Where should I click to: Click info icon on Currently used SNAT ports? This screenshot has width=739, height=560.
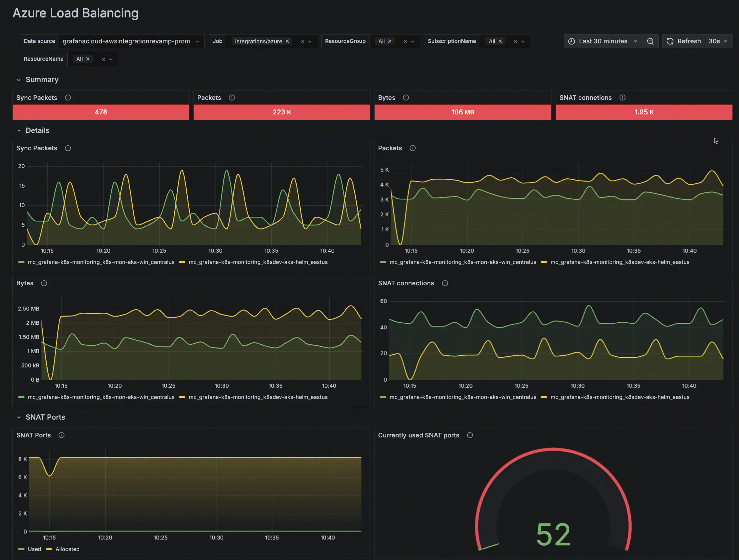(470, 435)
